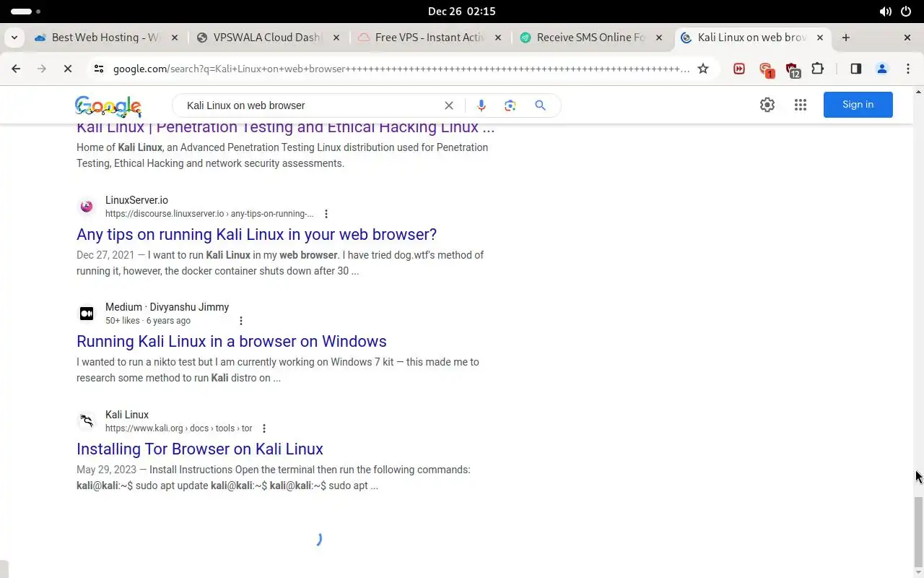
Task: Open the tab search dropdown chevron
Action: click(14, 38)
